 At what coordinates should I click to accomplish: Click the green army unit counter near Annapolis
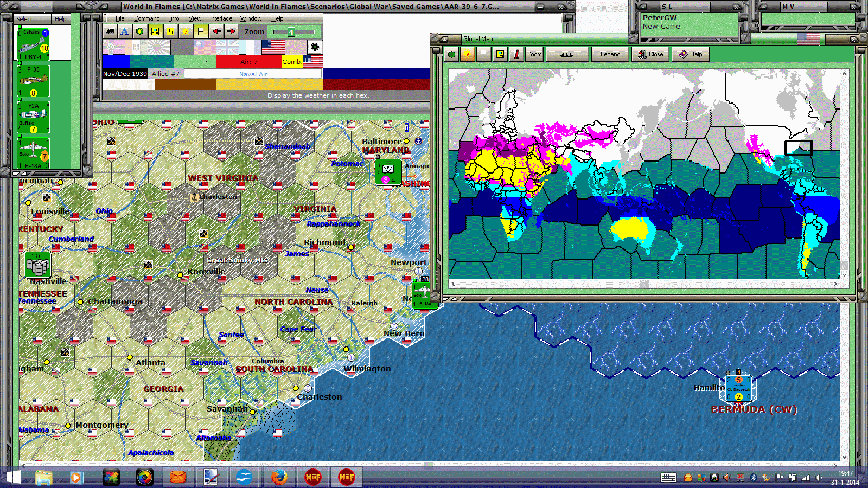388,172
